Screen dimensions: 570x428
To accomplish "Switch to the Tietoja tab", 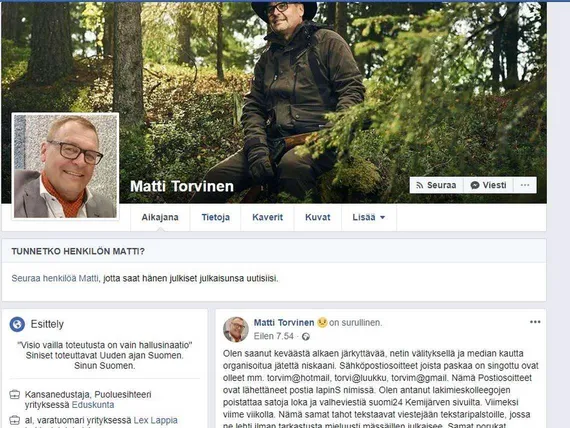I will (216, 217).
